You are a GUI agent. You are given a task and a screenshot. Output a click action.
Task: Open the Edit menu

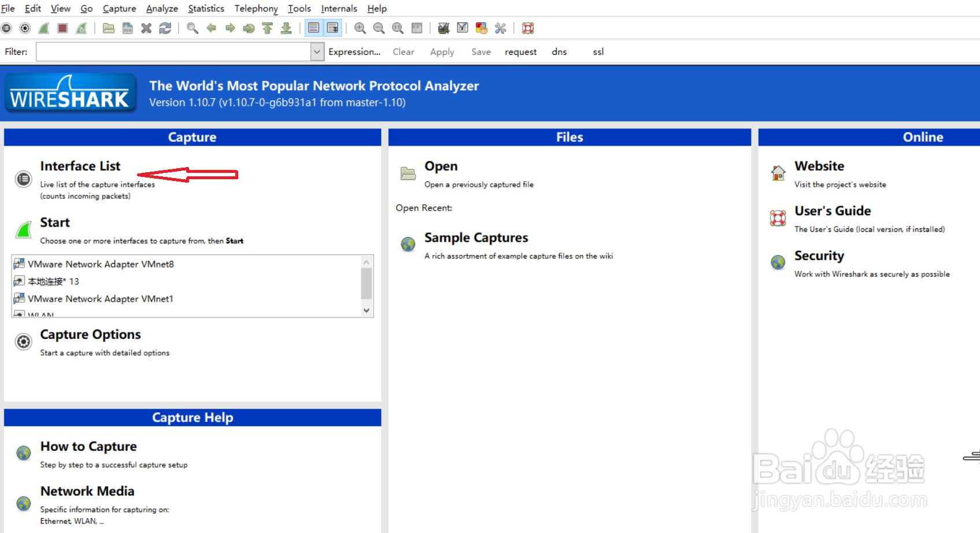tap(33, 8)
